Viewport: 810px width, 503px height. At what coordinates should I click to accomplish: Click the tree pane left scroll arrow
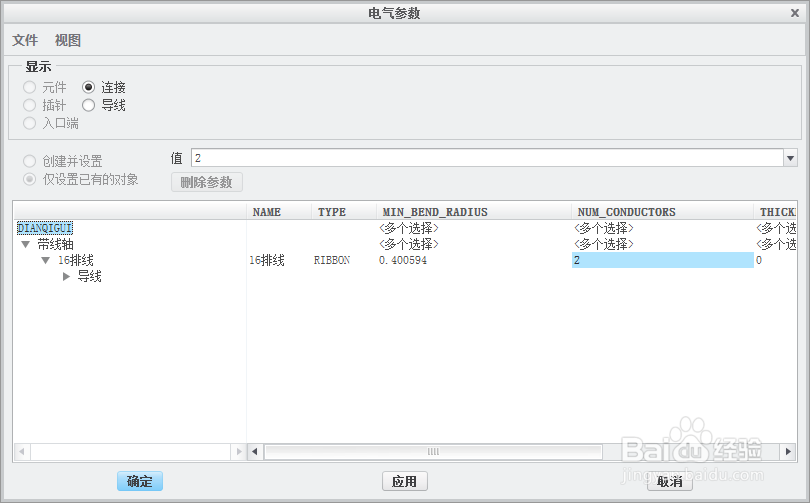click(x=22, y=452)
